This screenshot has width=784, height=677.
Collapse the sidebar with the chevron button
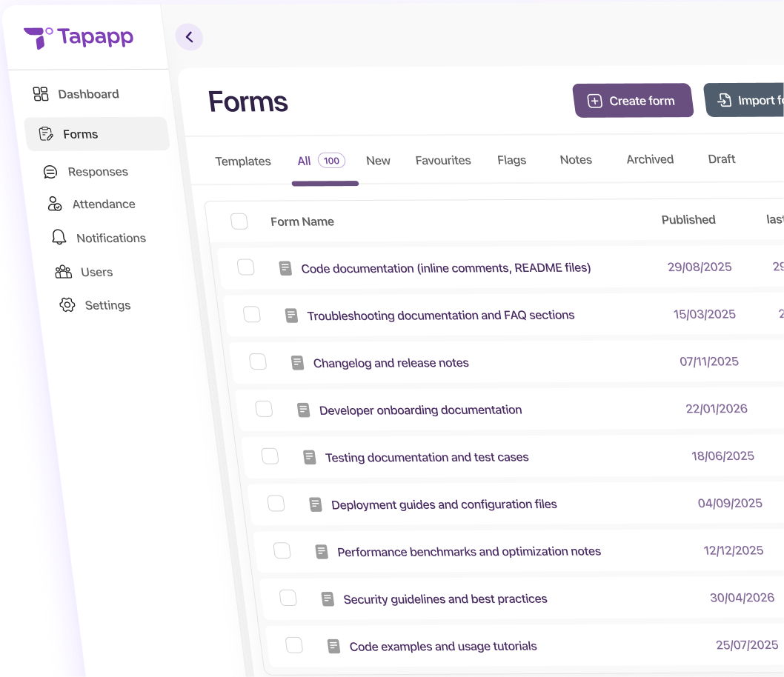click(x=189, y=37)
